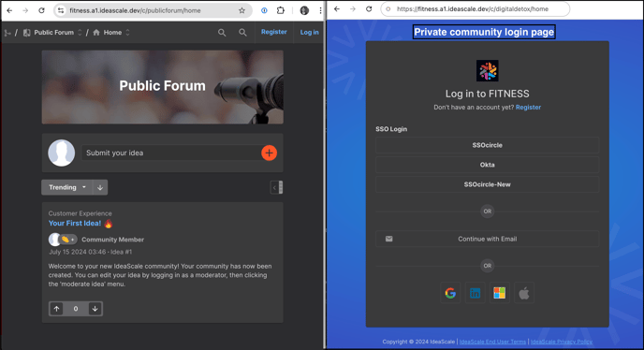
Task: Click the Customer Experience campaign label
Action: point(80,213)
